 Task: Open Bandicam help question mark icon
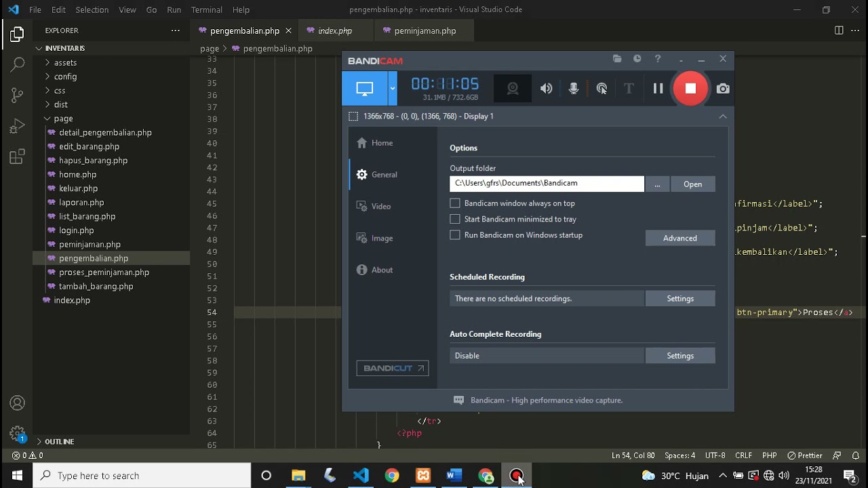click(x=657, y=59)
